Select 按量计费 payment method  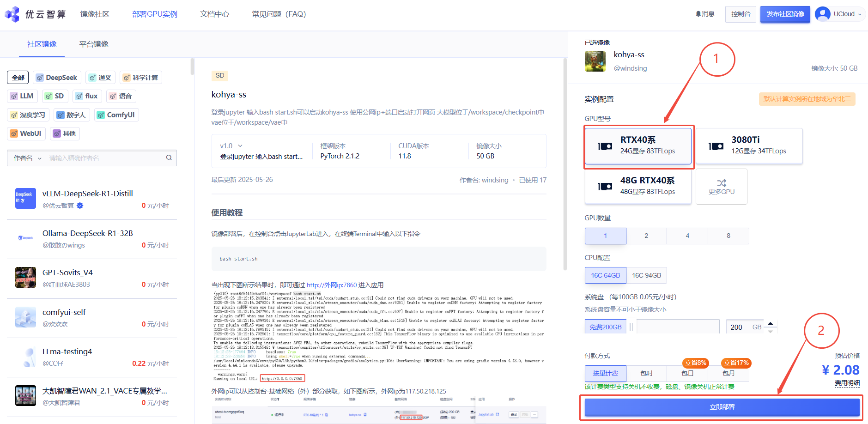605,373
